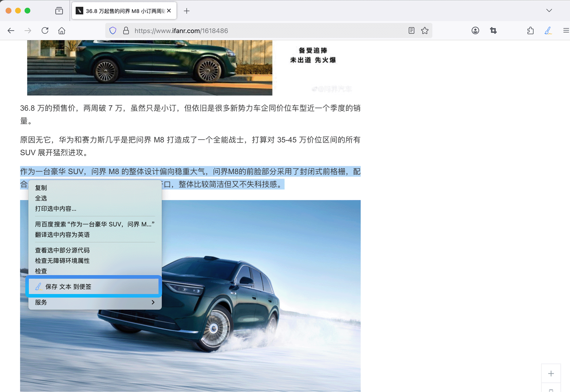Viewport: 570px width, 392px height.
Task: Open the tab overview icon beside the window controls
Action: point(59,11)
